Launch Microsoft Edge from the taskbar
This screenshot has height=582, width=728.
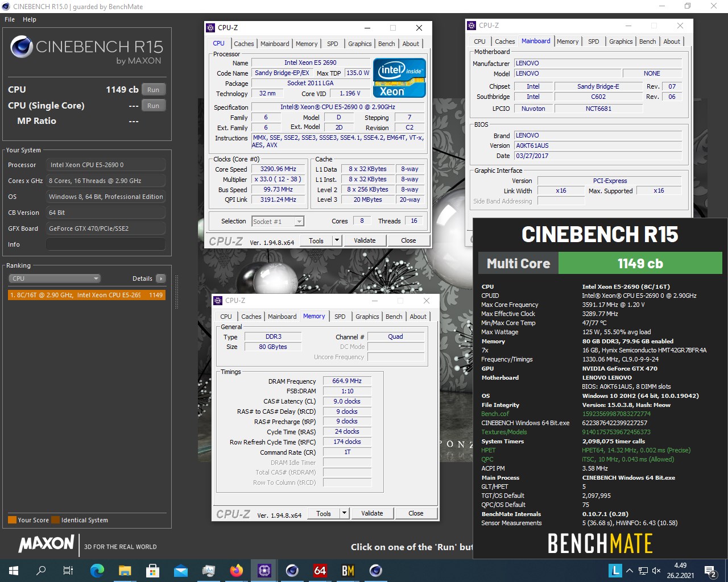coord(97,570)
